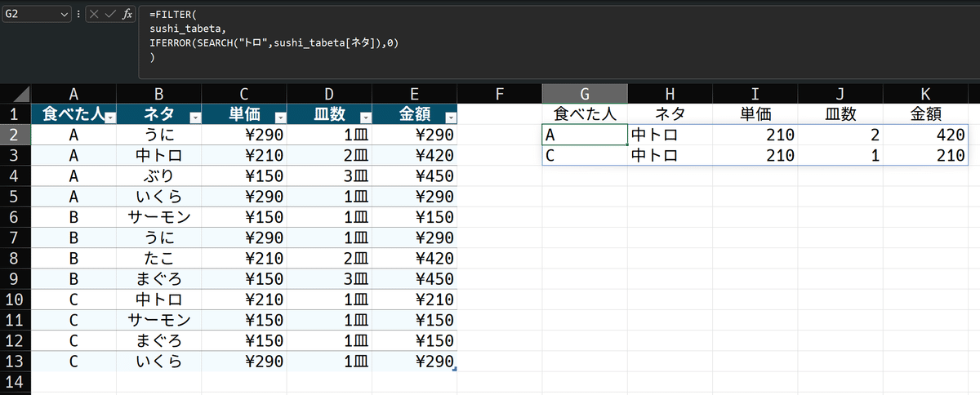Screen dimensions: 980x395
Task: Confirm the formula with the checkmark
Action: tap(111, 15)
